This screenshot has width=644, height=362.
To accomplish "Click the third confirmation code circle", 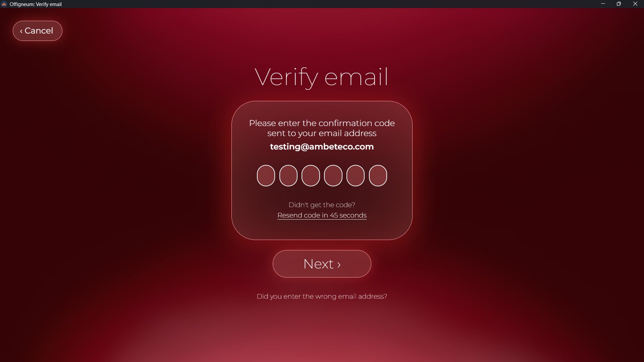I will 311,176.
